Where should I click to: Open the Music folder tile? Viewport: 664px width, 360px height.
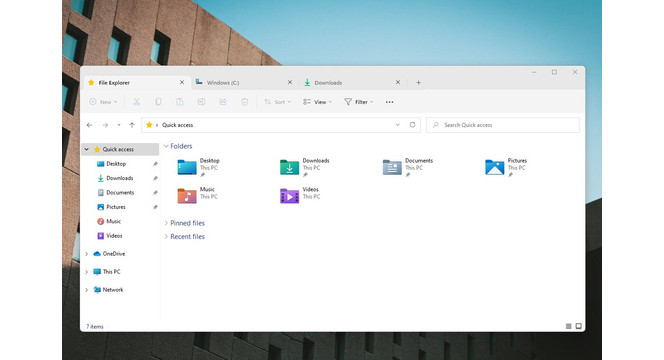tap(198, 195)
